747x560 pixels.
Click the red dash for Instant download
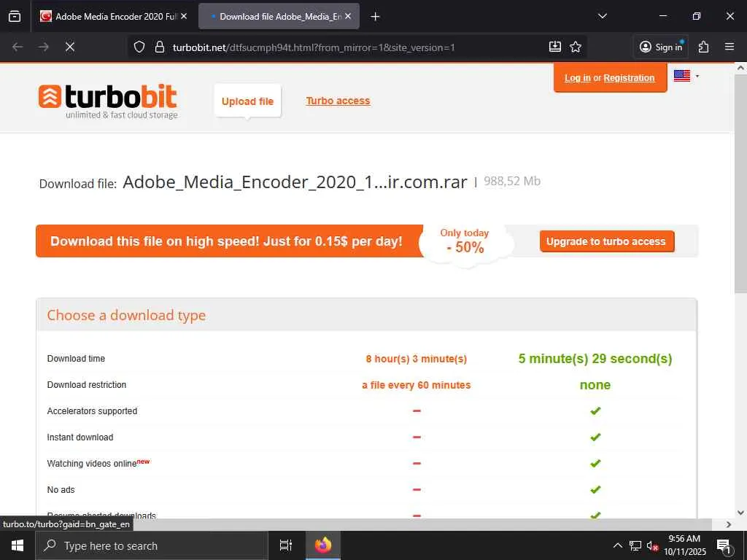pos(417,437)
